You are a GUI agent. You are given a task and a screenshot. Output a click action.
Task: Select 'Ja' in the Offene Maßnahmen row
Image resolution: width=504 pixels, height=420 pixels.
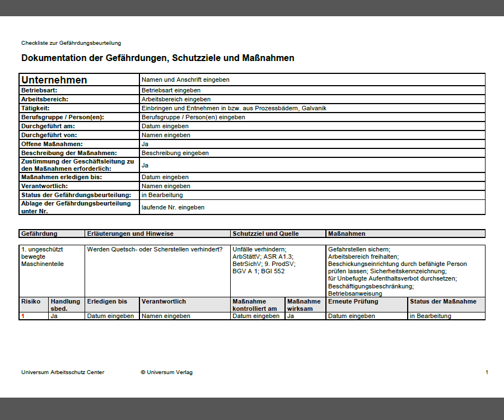[x=145, y=144]
